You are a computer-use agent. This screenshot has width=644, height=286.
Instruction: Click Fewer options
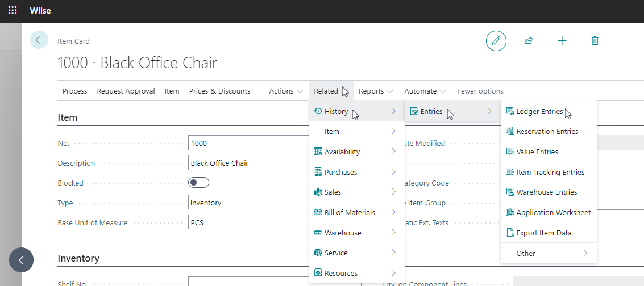click(x=480, y=91)
